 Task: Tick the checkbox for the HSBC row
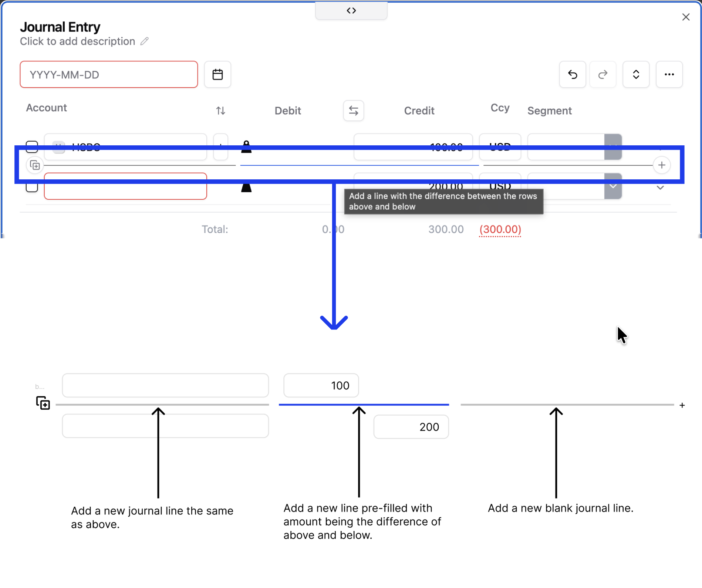32,147
